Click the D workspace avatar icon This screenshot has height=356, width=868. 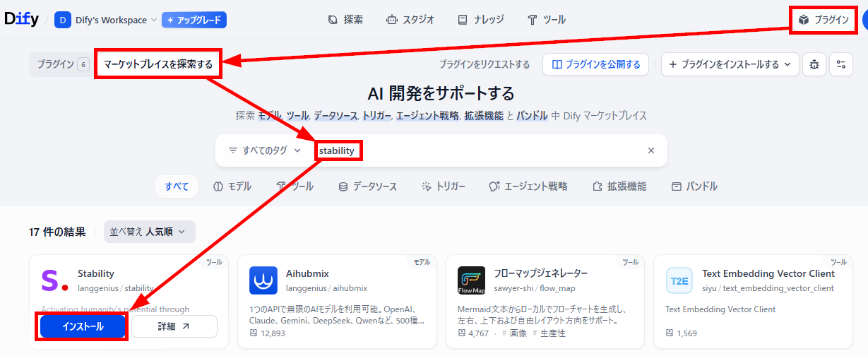coord(63,20)
